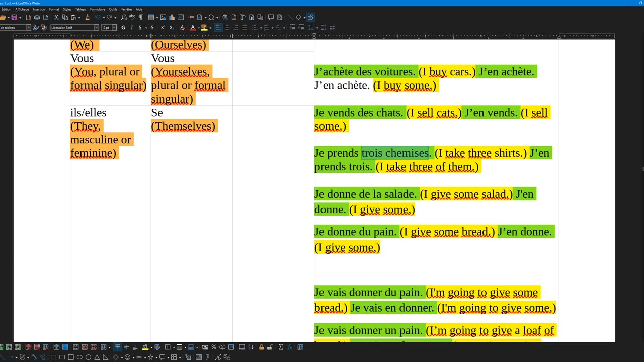Click the Protect Cells lock icon
The height and width of the screenshot is (362, 644).
[x=261, y=347]
